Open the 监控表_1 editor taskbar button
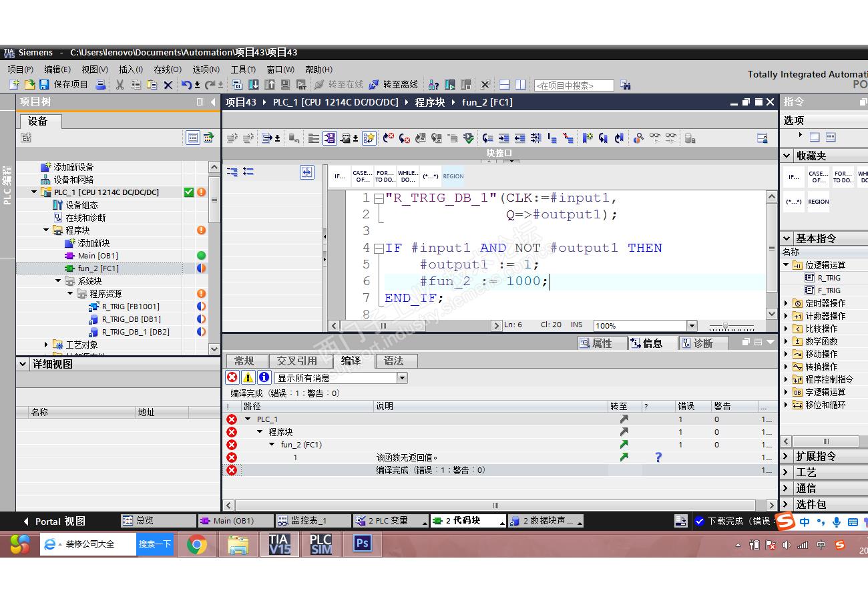This screenshot has width=868, height=601. tap(313, 521)
